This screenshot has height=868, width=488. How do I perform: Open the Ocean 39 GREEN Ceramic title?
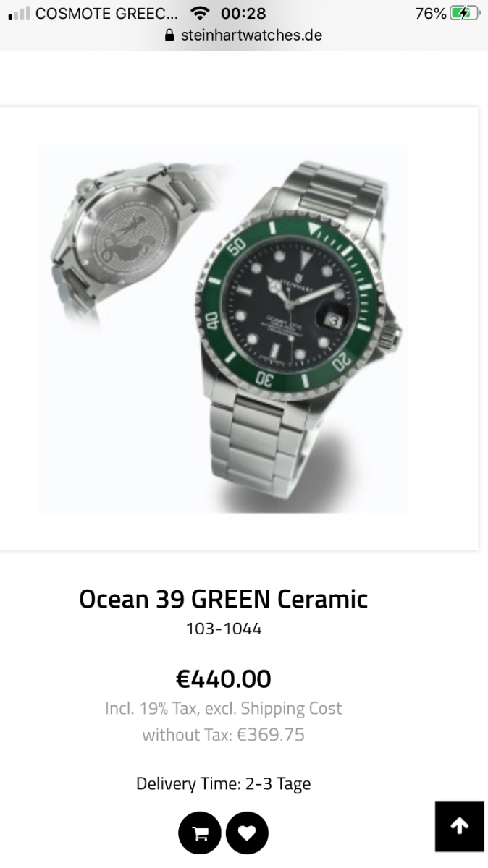tap(224, 599)
